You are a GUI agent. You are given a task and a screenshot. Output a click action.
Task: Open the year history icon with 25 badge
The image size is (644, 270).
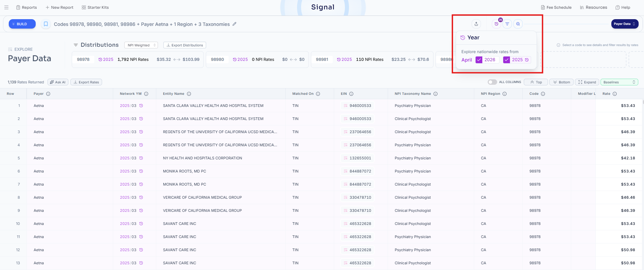(496, 24)
